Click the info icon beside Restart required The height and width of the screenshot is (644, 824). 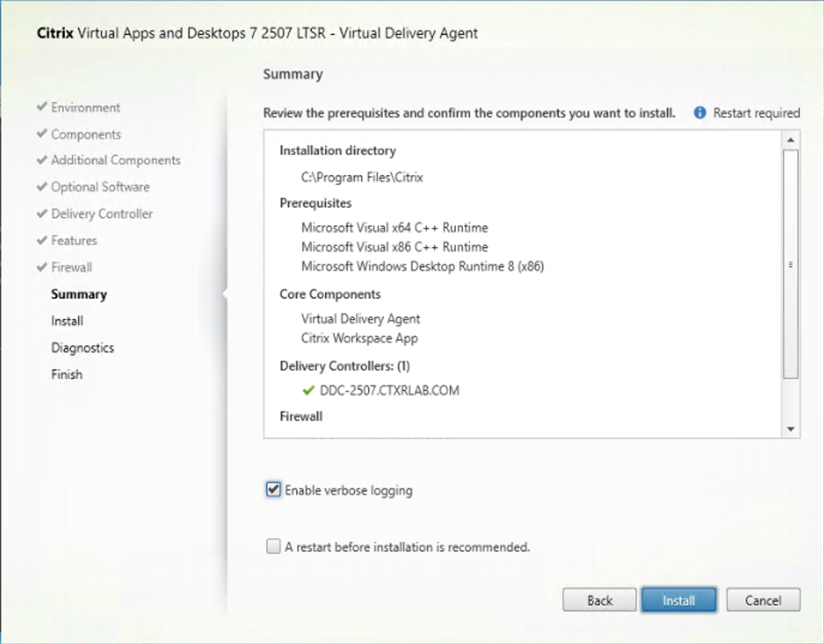click(x=700, y=113)
